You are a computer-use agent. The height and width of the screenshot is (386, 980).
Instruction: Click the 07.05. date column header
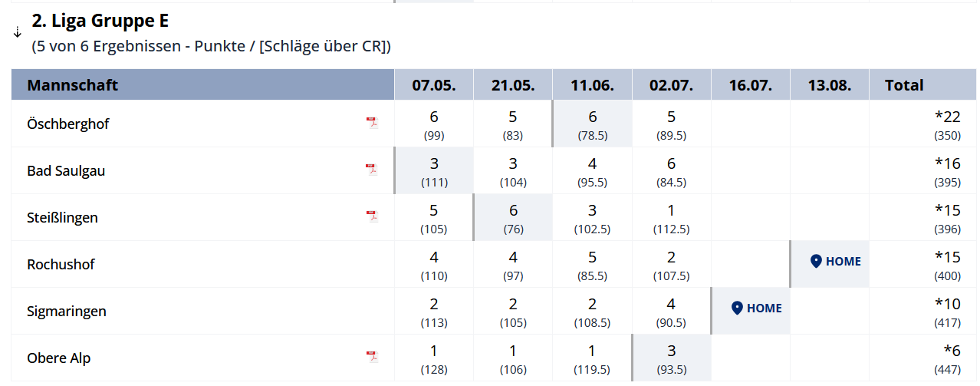point(434,85)
